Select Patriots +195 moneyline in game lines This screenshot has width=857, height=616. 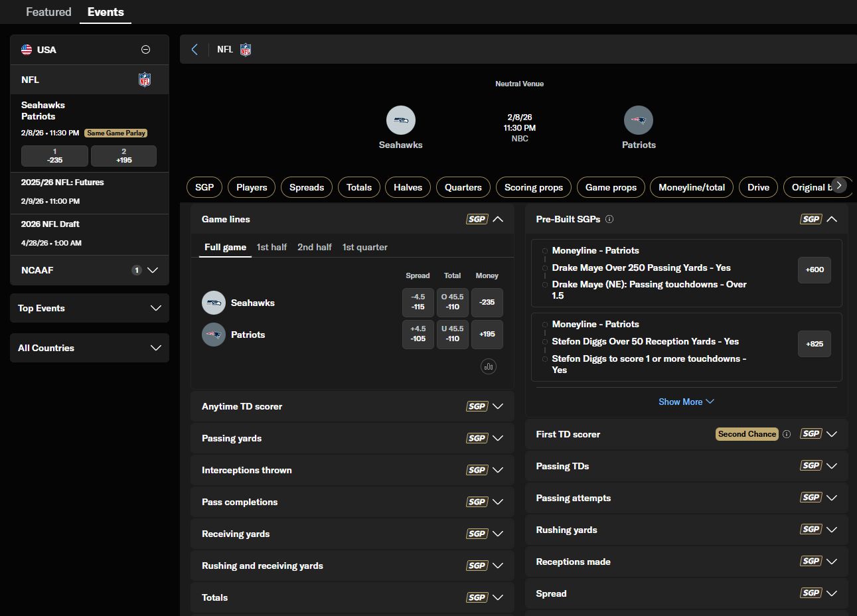point(487,335)
